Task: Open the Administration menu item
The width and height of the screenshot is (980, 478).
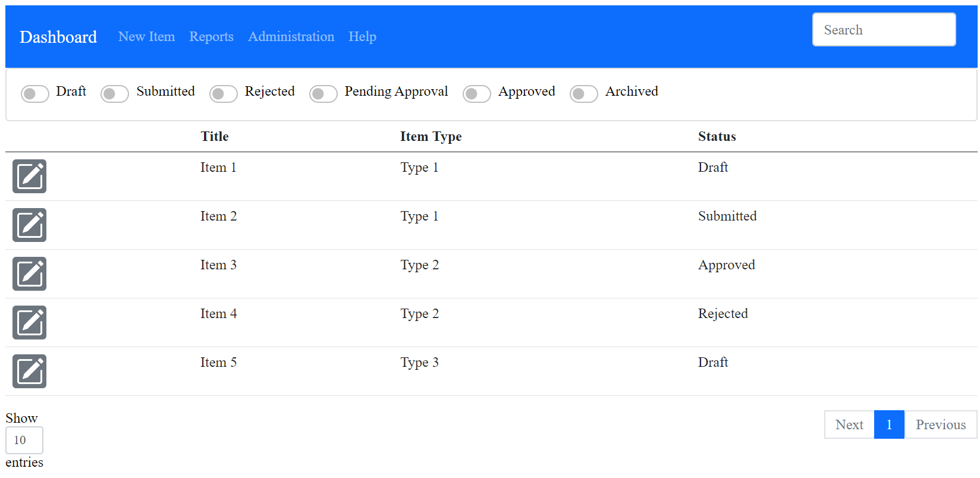Action: pos(291,36)
